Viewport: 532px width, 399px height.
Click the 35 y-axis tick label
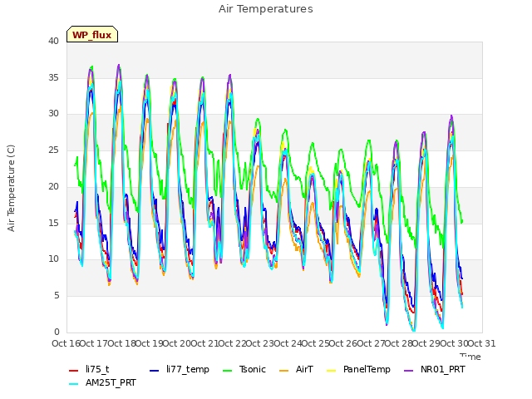[x=53, y=77]
